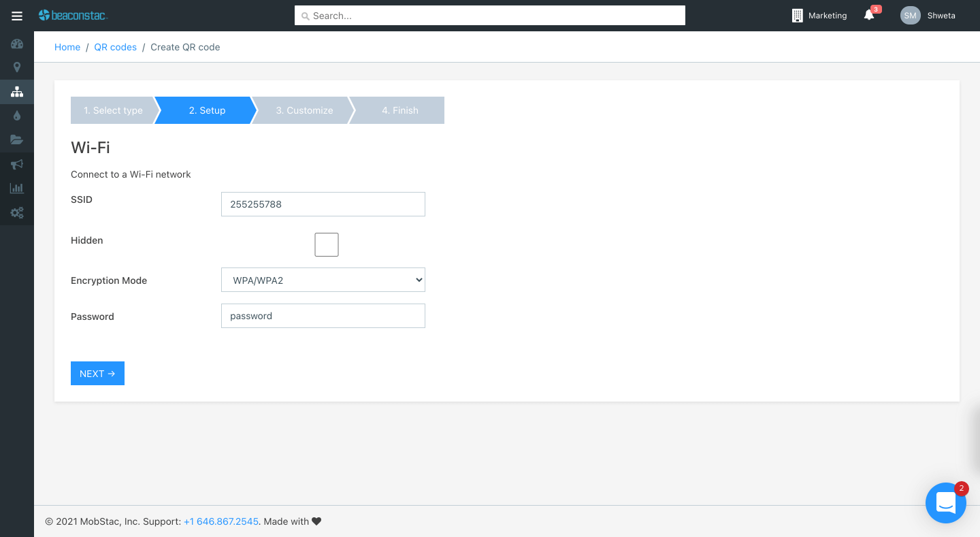The width and height of the screenshot is (980, 537).
Task: Click the megaphone campaigns sidebar icon
Action: click(x=17, y=164)
